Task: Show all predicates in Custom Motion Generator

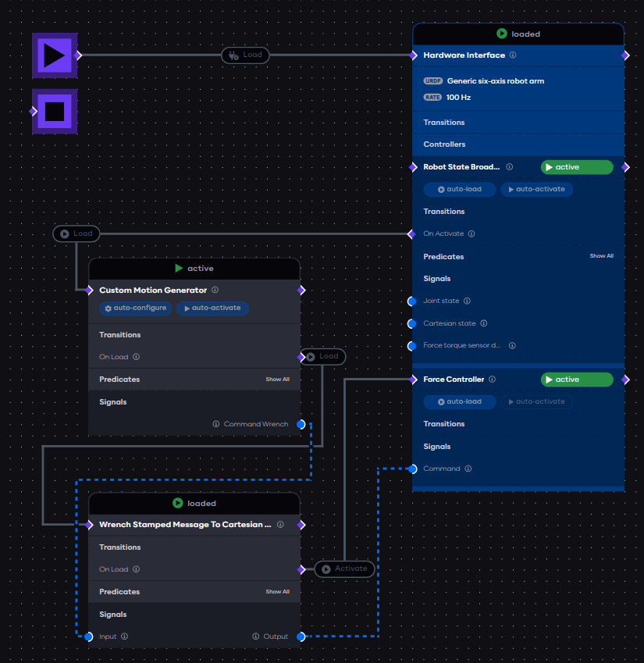Action: click(277, 380)
